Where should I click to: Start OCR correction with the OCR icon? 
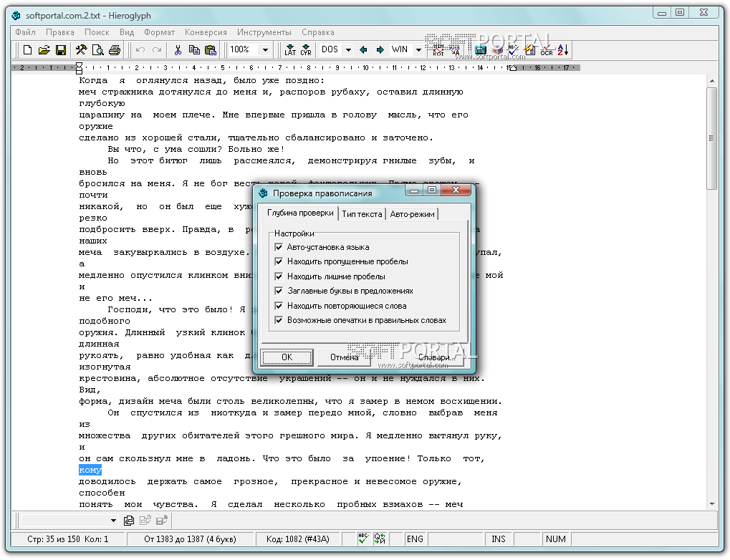click(547, 50)
